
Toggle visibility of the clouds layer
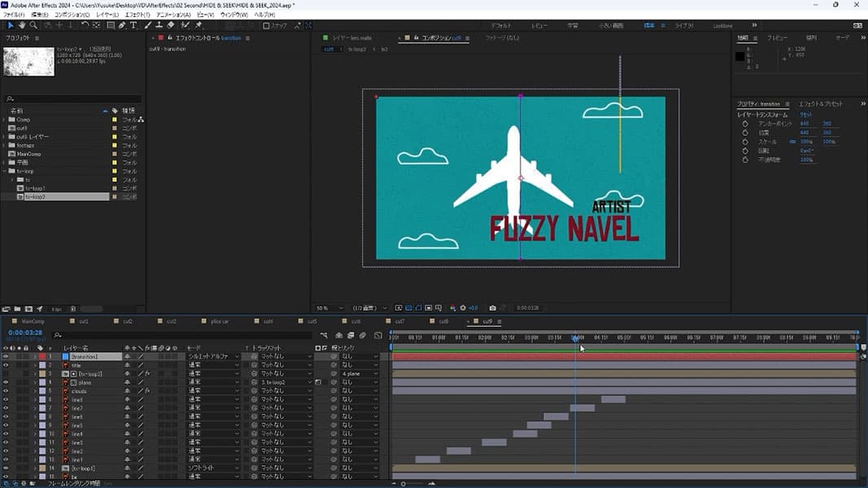(x=6, y=391)
